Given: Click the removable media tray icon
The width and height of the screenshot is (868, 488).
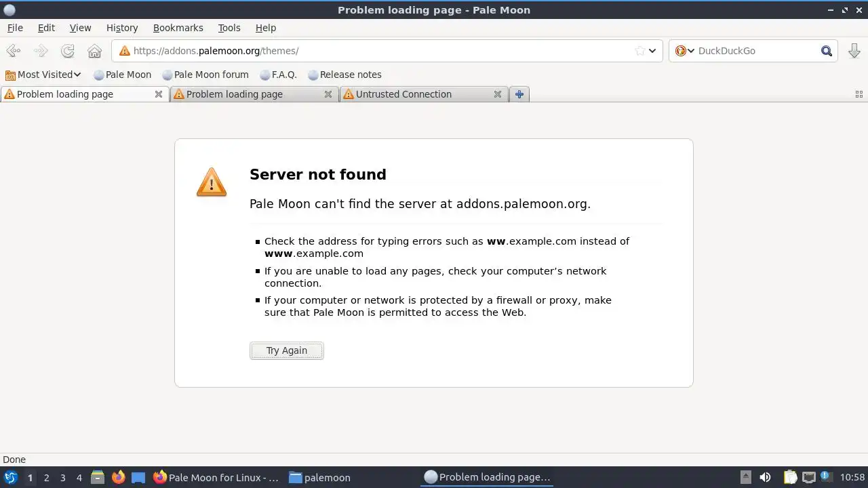Looking at the screenshot, I should click(745, 478).
